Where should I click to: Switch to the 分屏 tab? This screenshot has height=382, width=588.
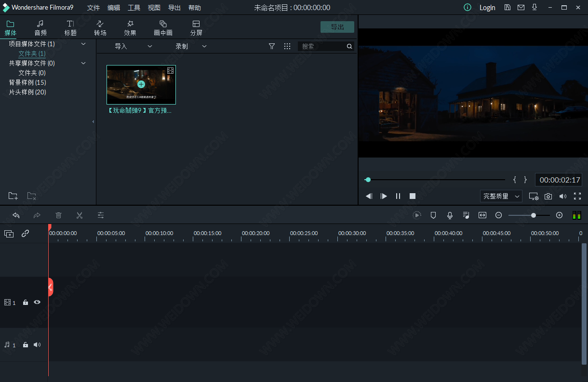(196, 28)
